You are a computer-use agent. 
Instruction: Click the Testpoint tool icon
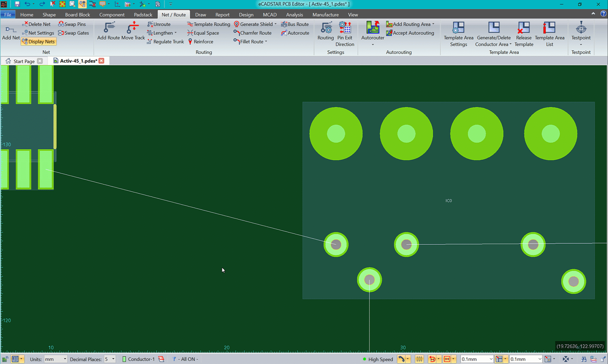click(x=581, y=28)
